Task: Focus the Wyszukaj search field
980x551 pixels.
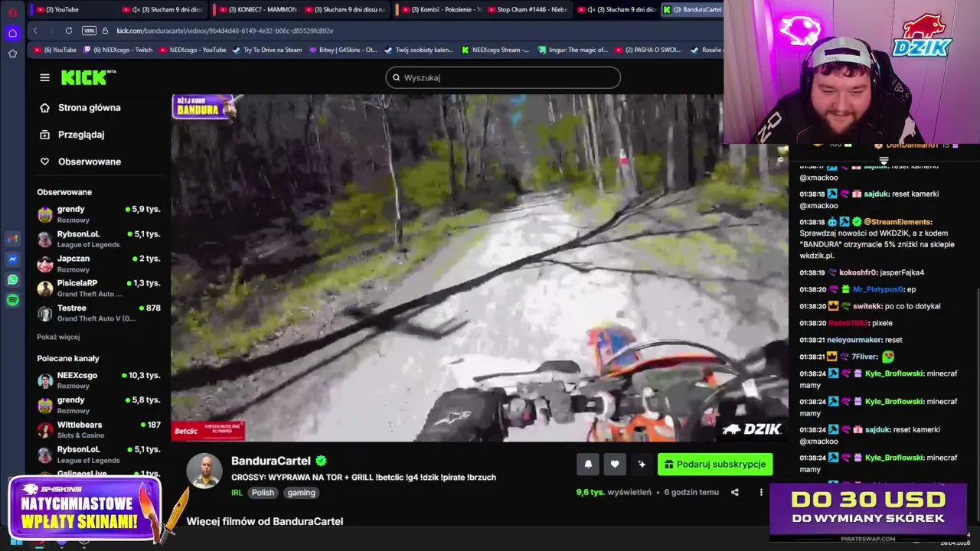Action: 503,77
